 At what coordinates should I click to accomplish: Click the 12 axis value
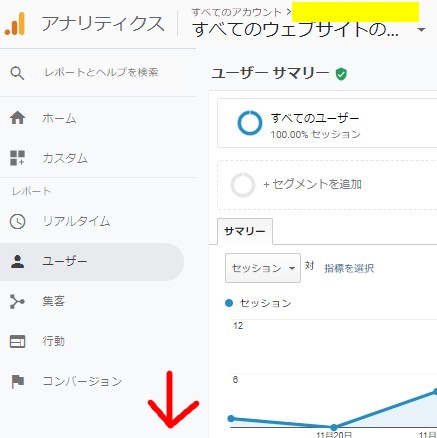(238, 326)
